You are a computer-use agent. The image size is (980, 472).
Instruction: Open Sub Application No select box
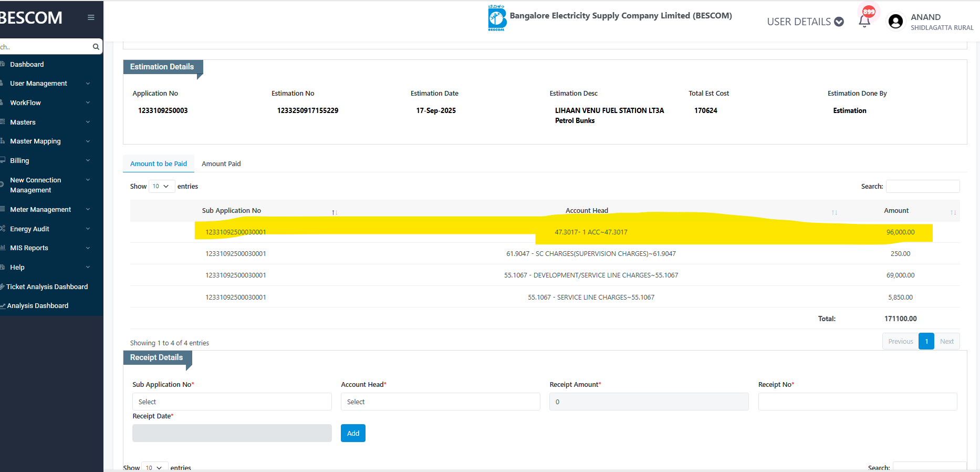(232, 402)
